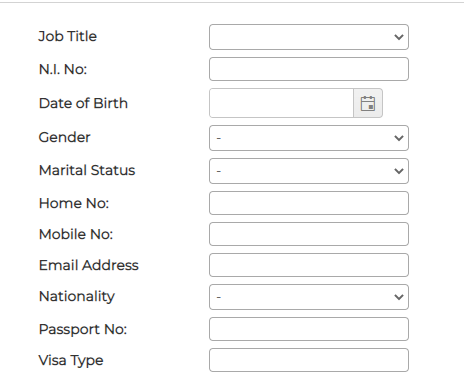Click the Date of Birth label

tap(83, 103)
